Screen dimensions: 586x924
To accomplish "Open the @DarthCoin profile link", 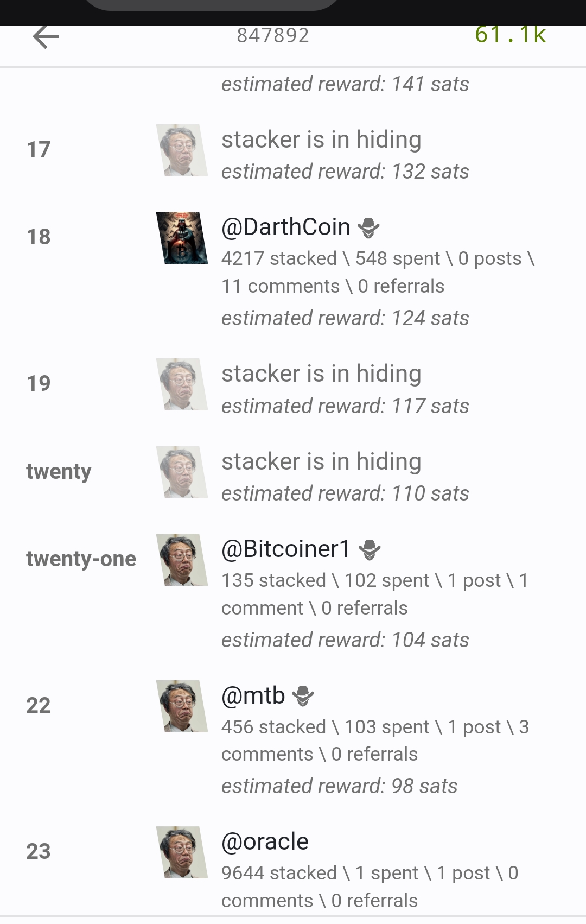I will (x=286, y=227).
